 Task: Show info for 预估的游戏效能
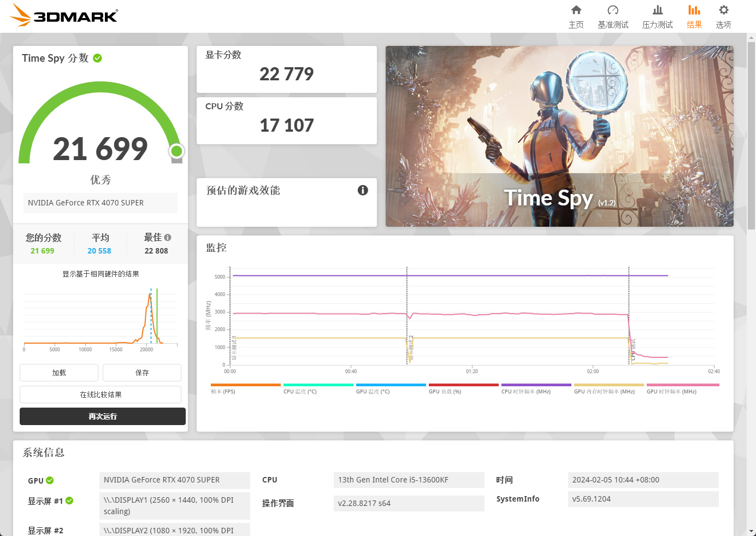pyautogui.click(x=363, y=190)
